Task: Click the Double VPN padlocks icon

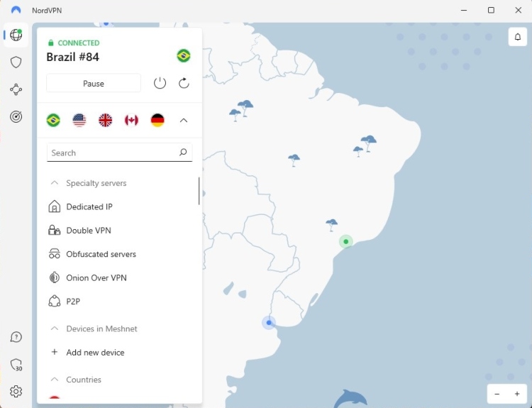Action: [55, 230]
